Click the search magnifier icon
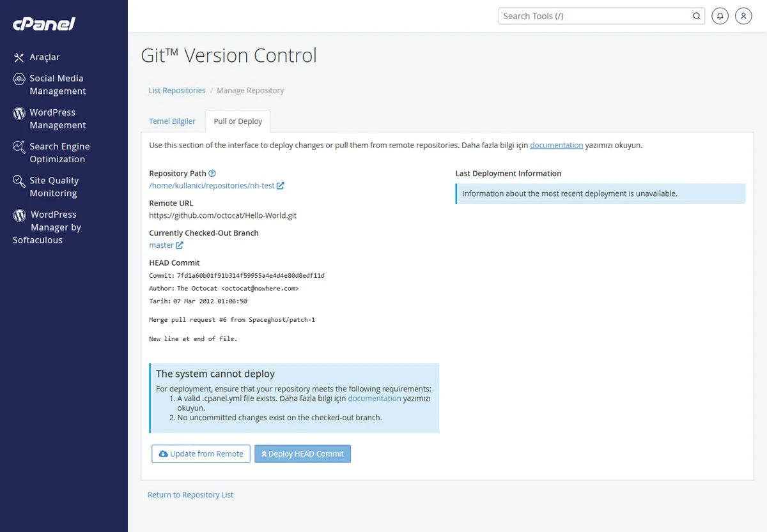 coord(697,16)
